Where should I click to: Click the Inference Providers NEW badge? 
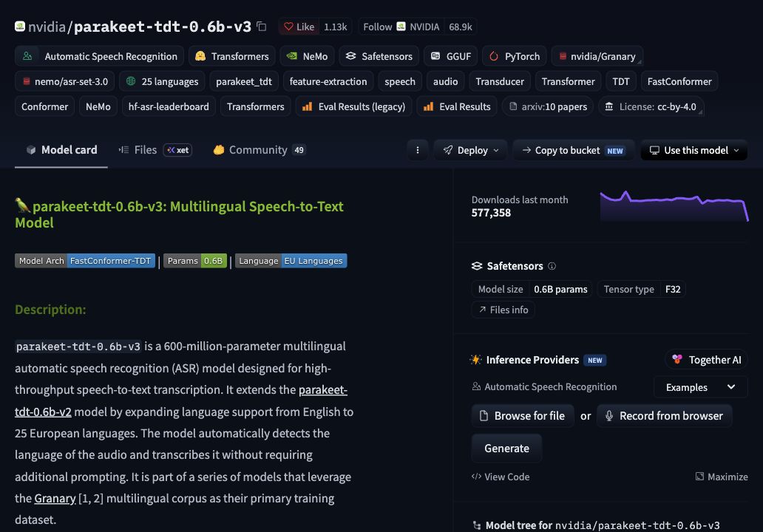click(x=594, y=361)
